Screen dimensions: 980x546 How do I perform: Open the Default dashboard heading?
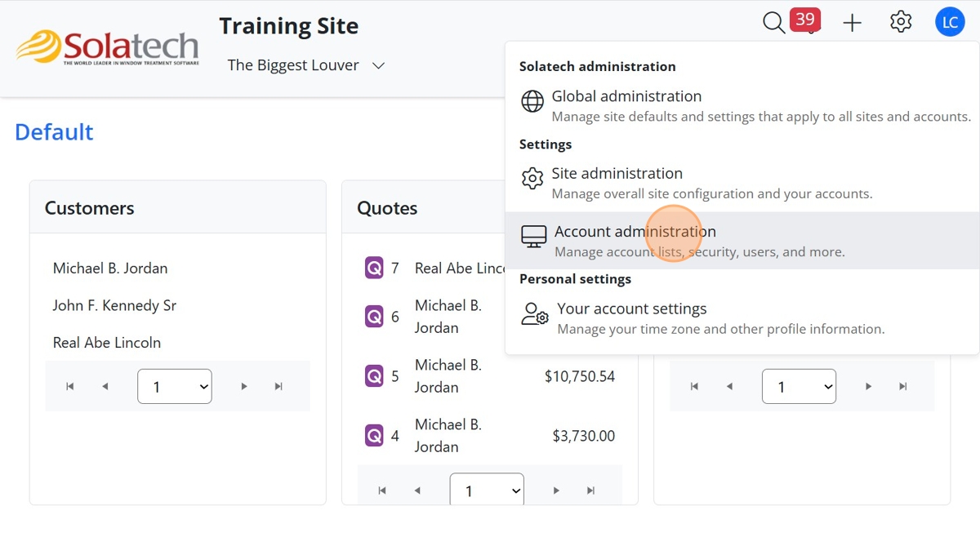coord(54,132)
